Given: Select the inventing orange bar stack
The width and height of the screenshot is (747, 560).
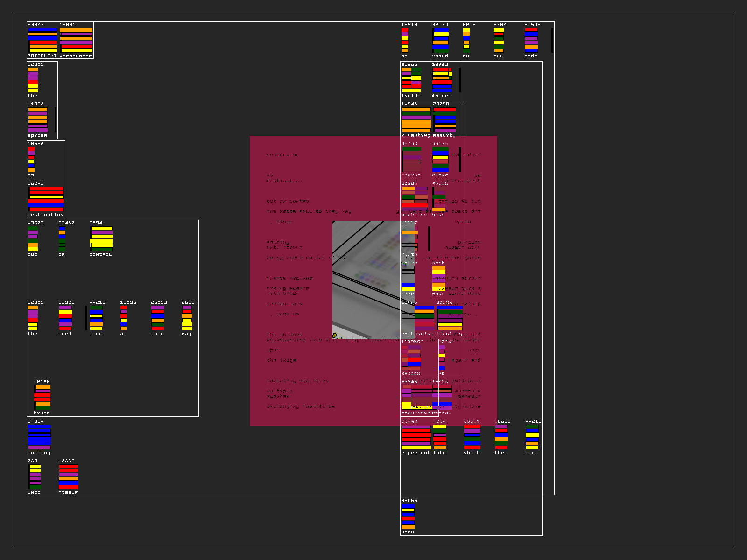Looking at the screenshot, I should (x=416, y=119).
